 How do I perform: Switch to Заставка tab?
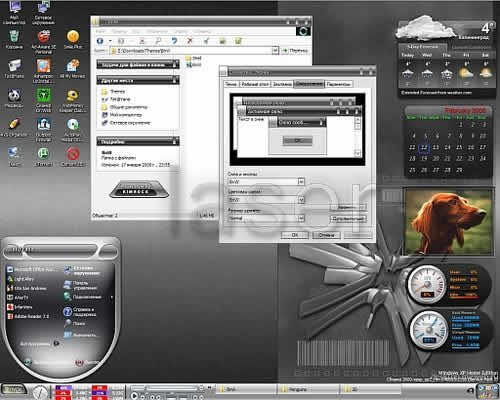(x=282, y=84)
